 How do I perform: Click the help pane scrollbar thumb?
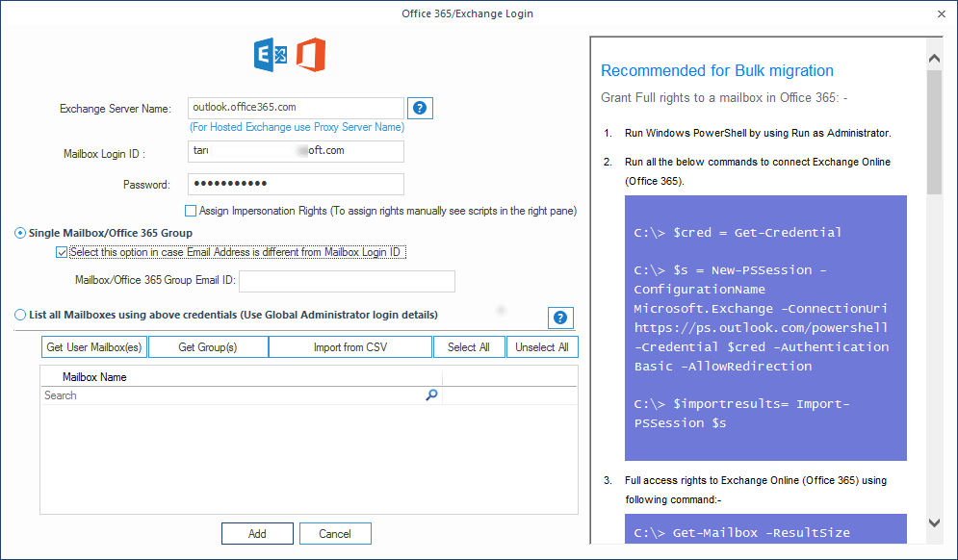pyautogui.click(x=934, y=131)
